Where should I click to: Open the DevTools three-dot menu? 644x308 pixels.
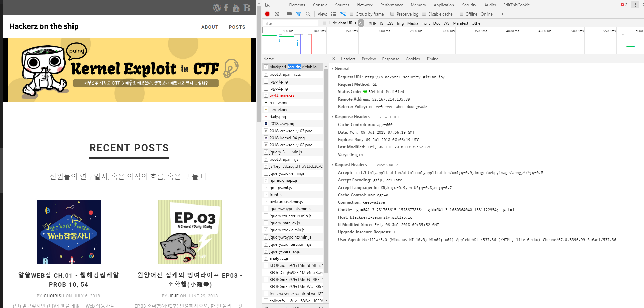pos(635,5)
